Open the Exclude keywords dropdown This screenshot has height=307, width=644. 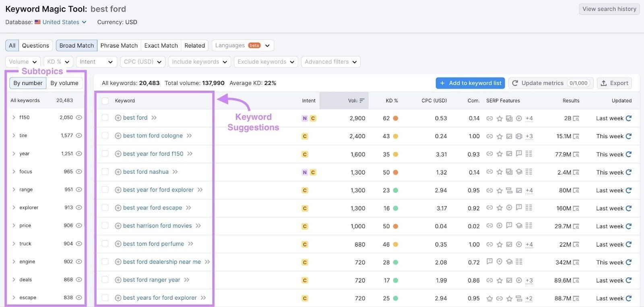(x=266, y=62)
